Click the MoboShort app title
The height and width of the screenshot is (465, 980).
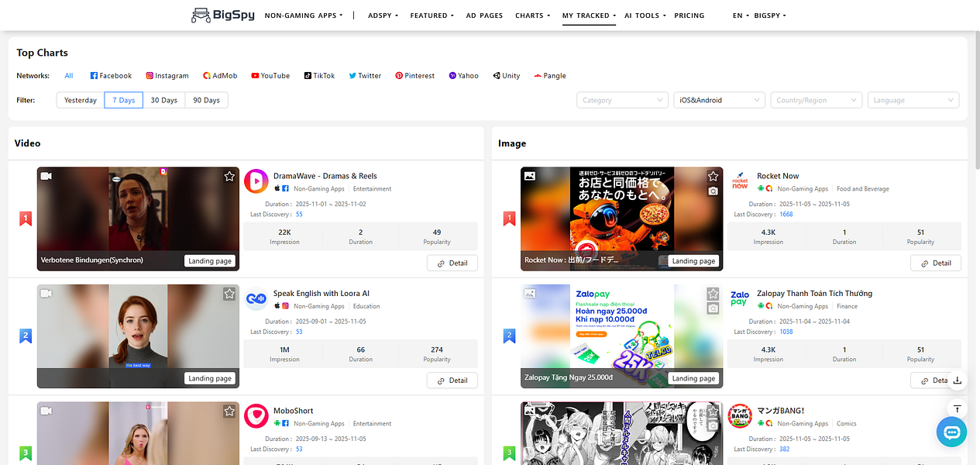click(293, 411)
